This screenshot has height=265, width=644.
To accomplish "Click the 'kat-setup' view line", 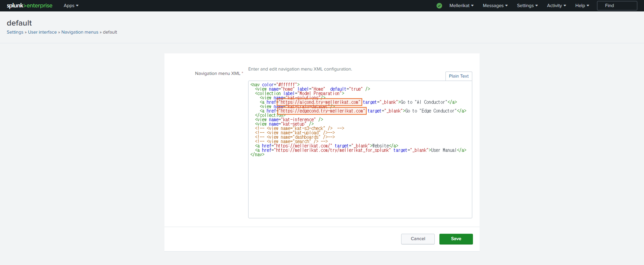I will coord(284,124).
